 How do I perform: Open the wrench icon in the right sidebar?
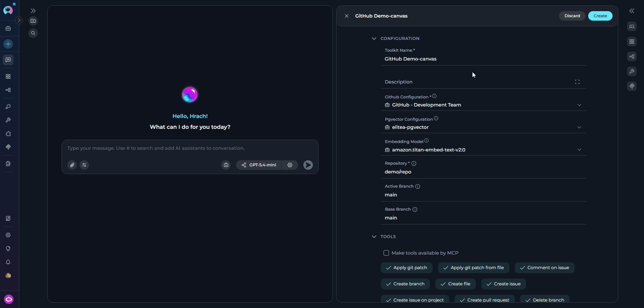(632, 71)
